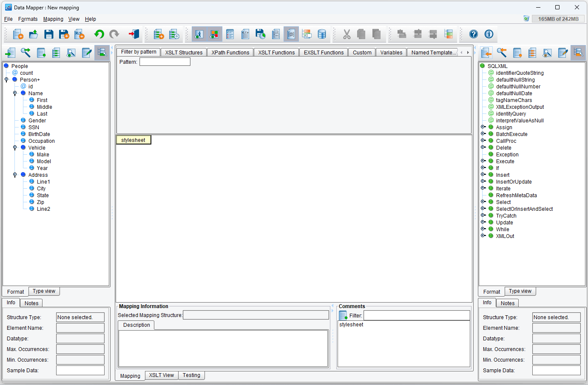Viewport: 588px width, 385px height.
Task: Toggle right panel tree select button
Action: [x=578, y=53]
